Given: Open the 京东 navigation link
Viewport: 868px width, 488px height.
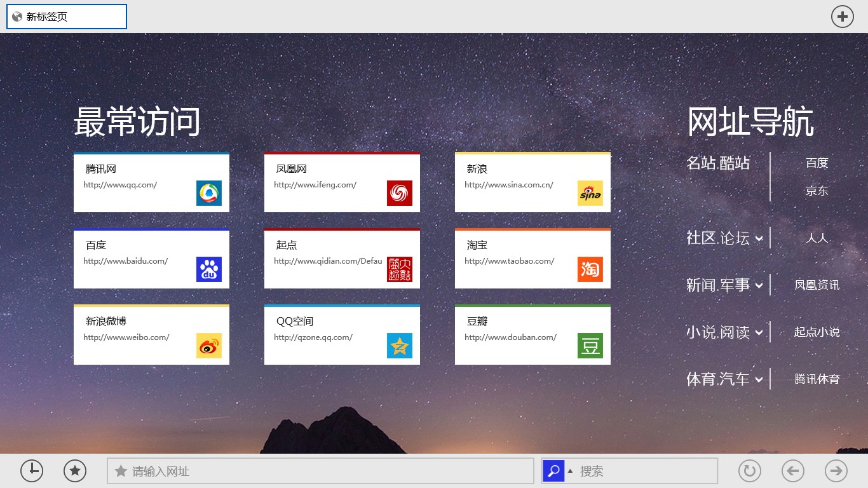Looking at the screenshot, I should pos(817,191).
